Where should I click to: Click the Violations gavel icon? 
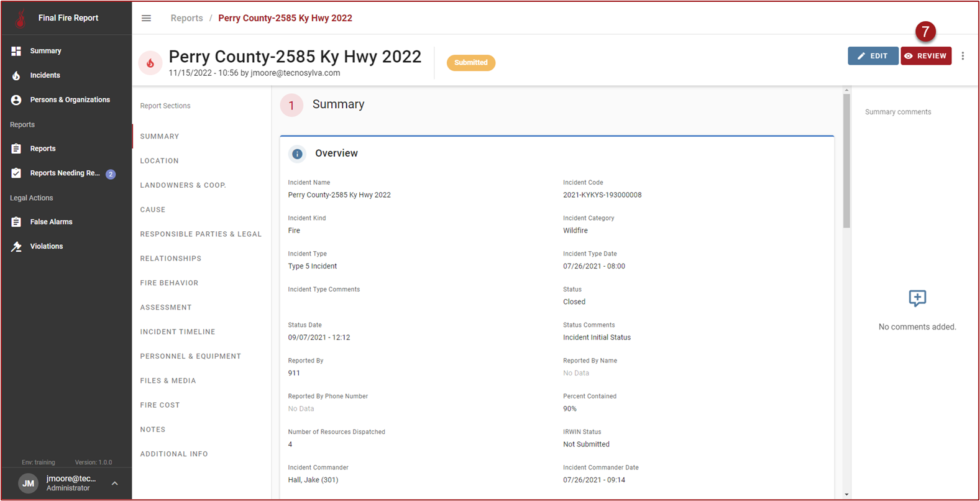click(16, 247)
